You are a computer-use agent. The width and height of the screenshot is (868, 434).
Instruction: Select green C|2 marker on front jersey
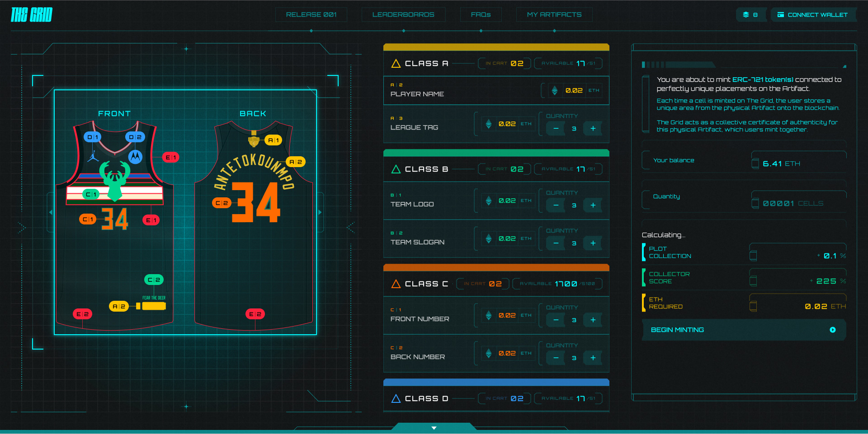click(154, 280)
